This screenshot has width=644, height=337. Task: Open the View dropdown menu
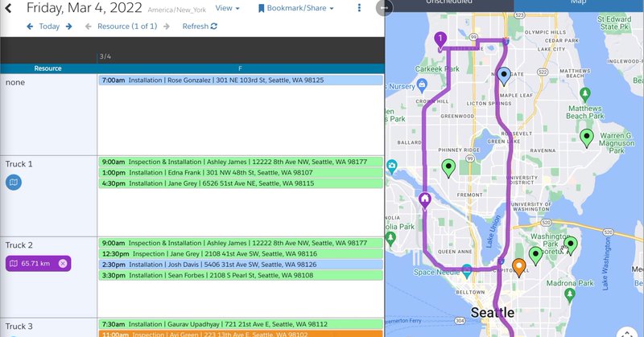(227, 8)
